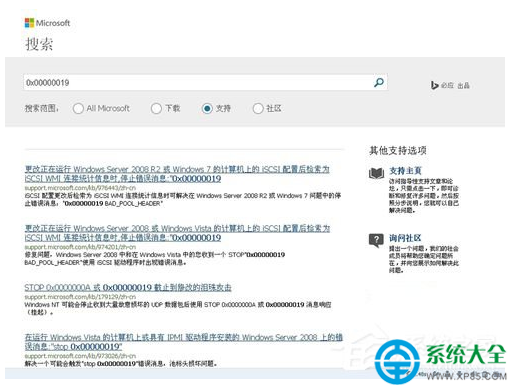This screenshot has height=387, width=509.
Task: Open the 支持主页 link
Action: coord(405,171)
